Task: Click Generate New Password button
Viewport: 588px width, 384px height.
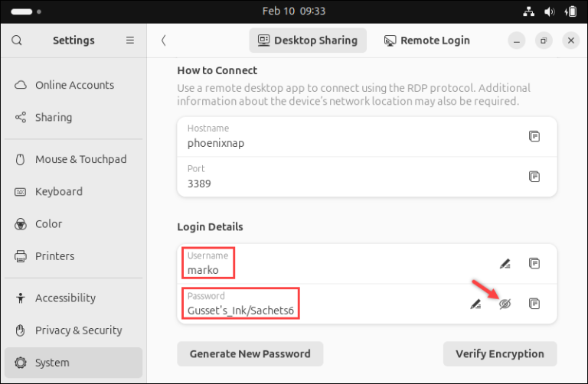Action: click(x=250, y=354)
